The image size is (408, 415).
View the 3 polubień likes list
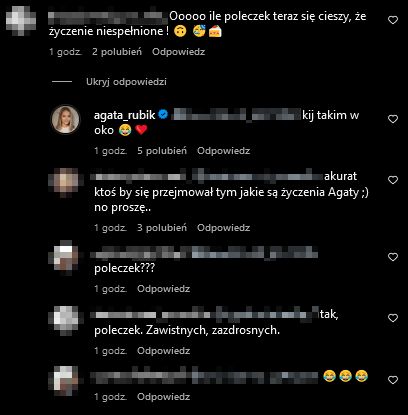coord(162,228)
